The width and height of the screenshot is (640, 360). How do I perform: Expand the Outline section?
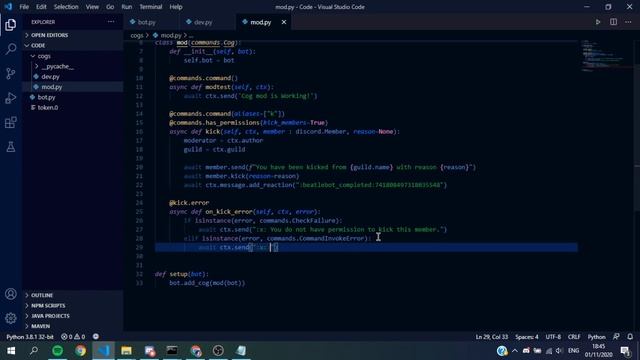pos(73,295)
